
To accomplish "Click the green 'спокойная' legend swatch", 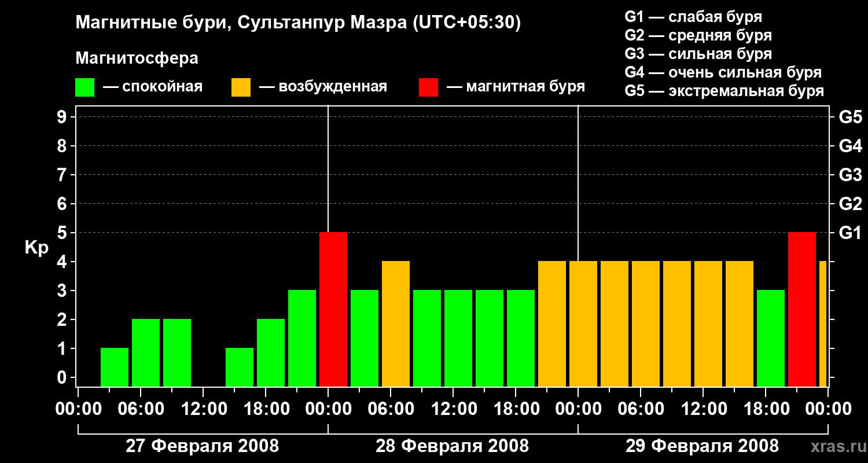I will [84, 87].
